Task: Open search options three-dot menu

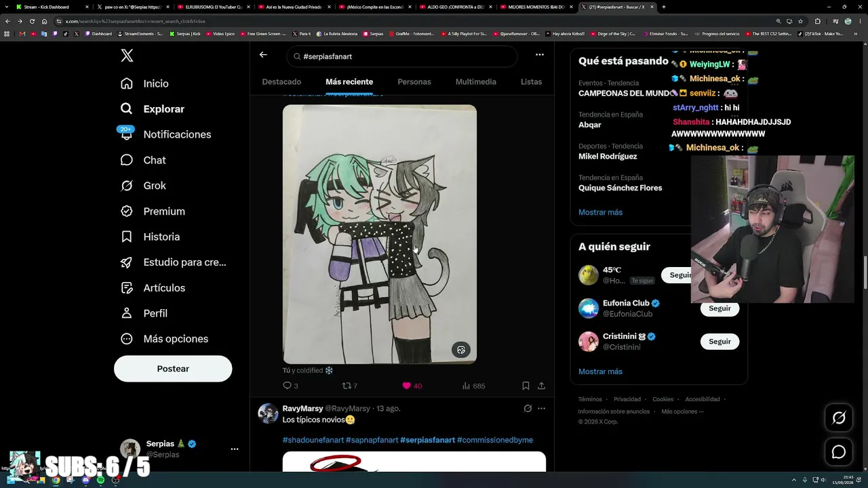Action: coord(540,55)
